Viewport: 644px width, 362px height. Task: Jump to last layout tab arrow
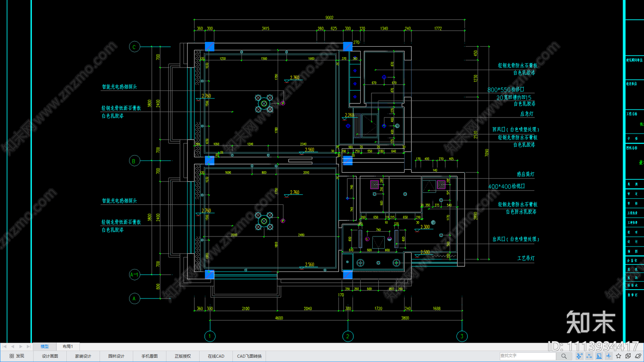tap(28, 346)
